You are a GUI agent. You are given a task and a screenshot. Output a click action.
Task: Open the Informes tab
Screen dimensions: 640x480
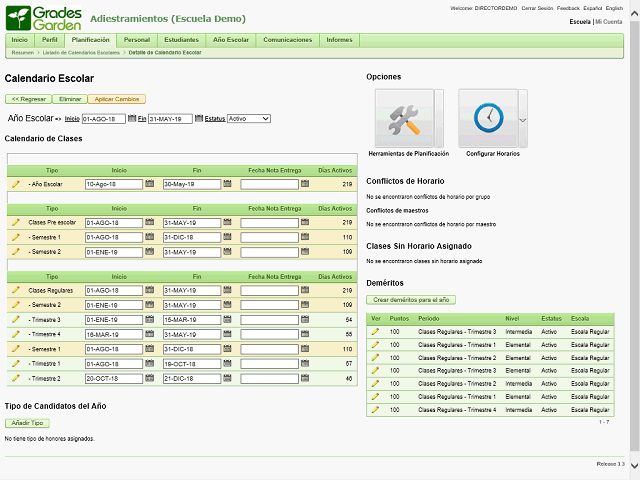coord(339,40)
